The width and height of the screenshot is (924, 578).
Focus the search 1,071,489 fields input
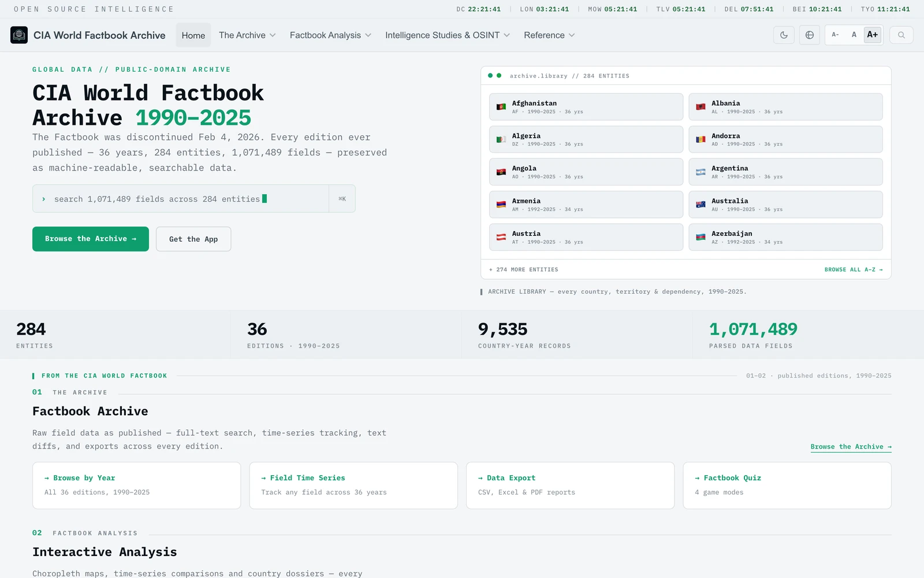click(x=181, y=199)
